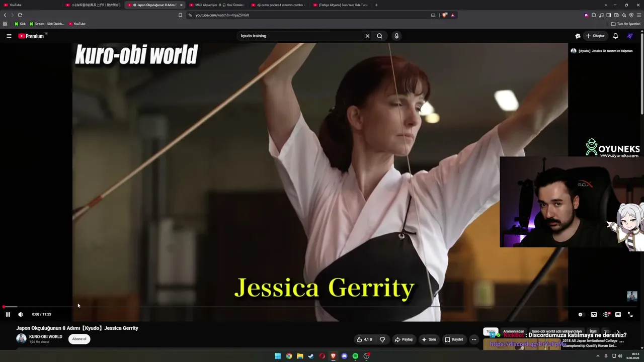644x362 pixels.
Task: Open the Brave VPN shield icon
Action: [x=631, y=15]
